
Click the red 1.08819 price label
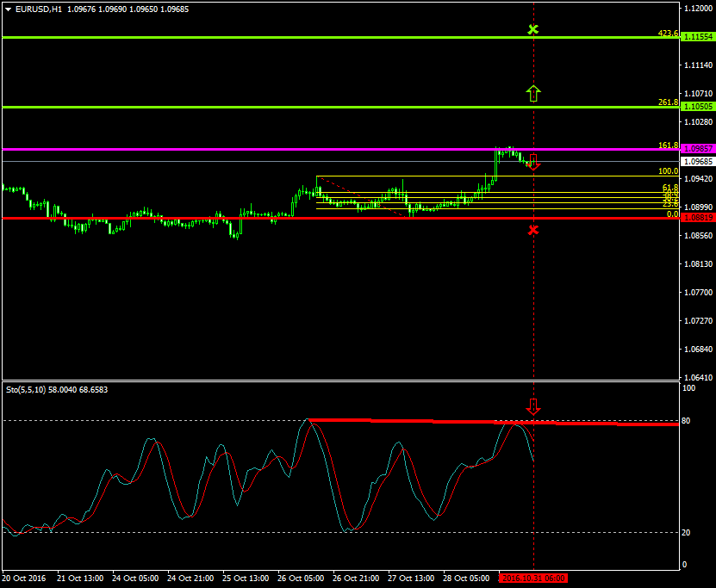point(697,218)
